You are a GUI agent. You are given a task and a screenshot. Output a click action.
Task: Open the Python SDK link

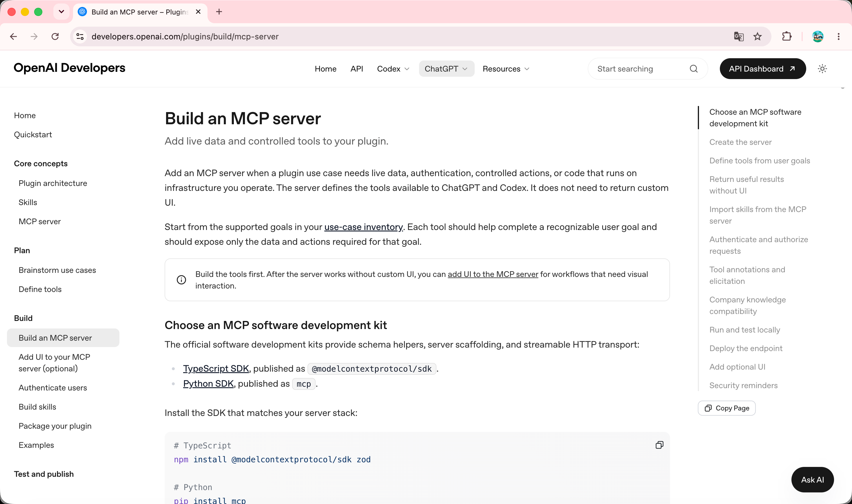[208, 384]
